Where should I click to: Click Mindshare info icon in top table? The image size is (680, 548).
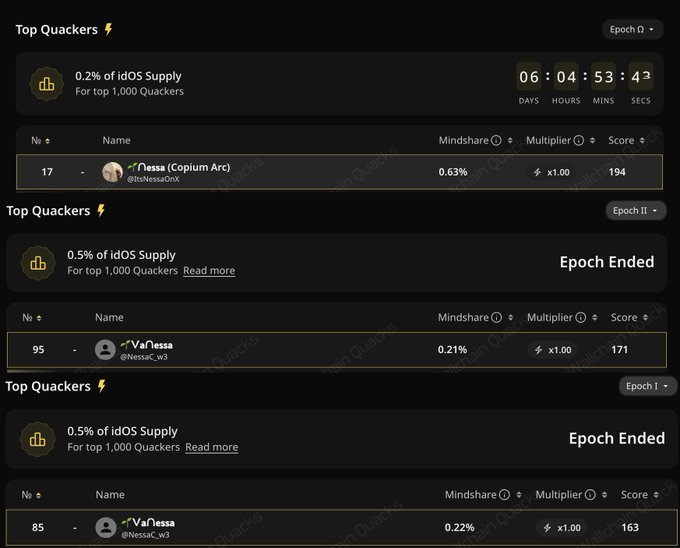click(497, 141)
